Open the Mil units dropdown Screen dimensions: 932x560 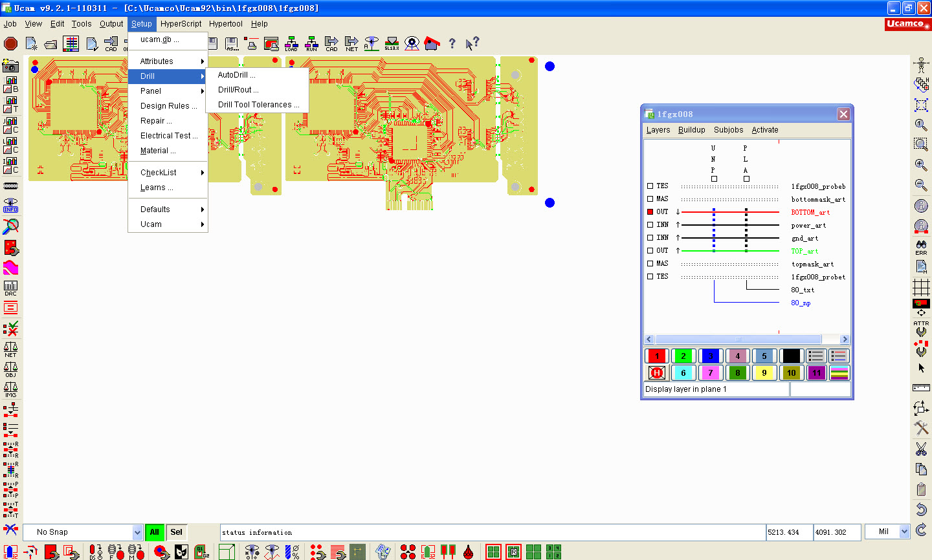pyautogui.click(x=905, y=532)
